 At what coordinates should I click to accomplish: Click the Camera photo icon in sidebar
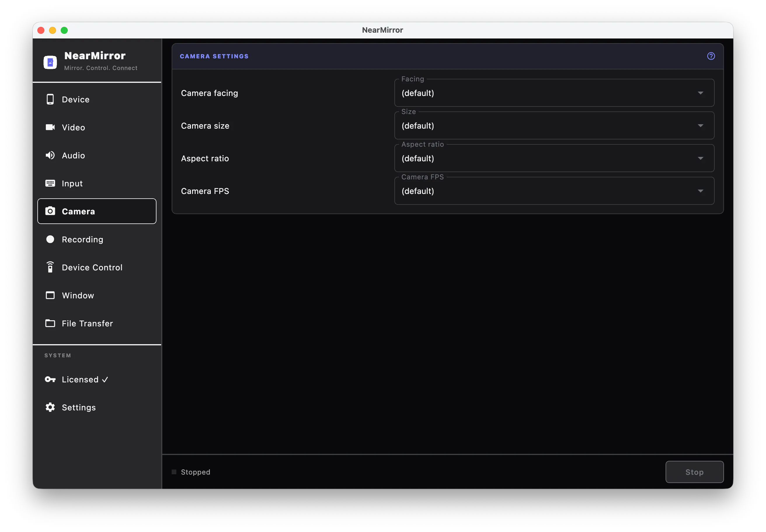[x=50, y=211]
